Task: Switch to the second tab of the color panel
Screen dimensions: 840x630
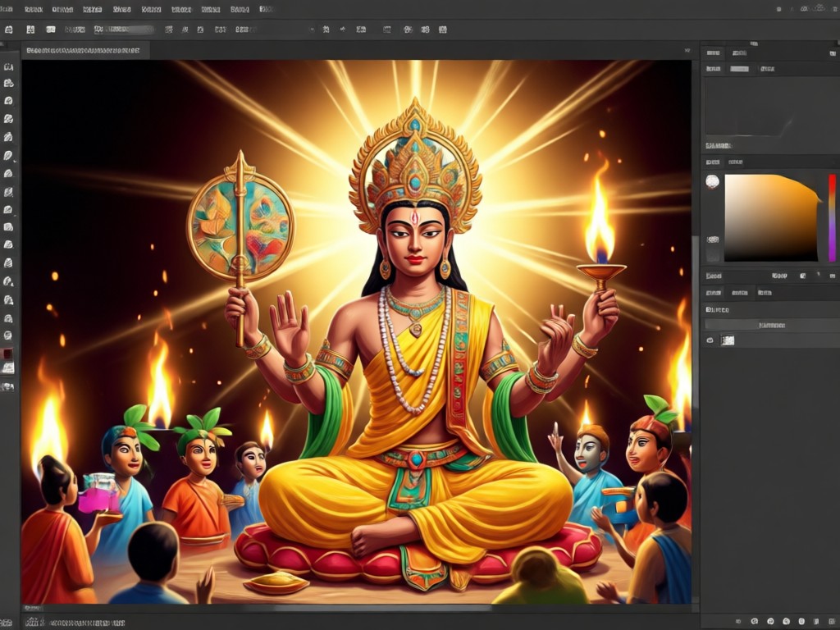Action: (736, 162)
